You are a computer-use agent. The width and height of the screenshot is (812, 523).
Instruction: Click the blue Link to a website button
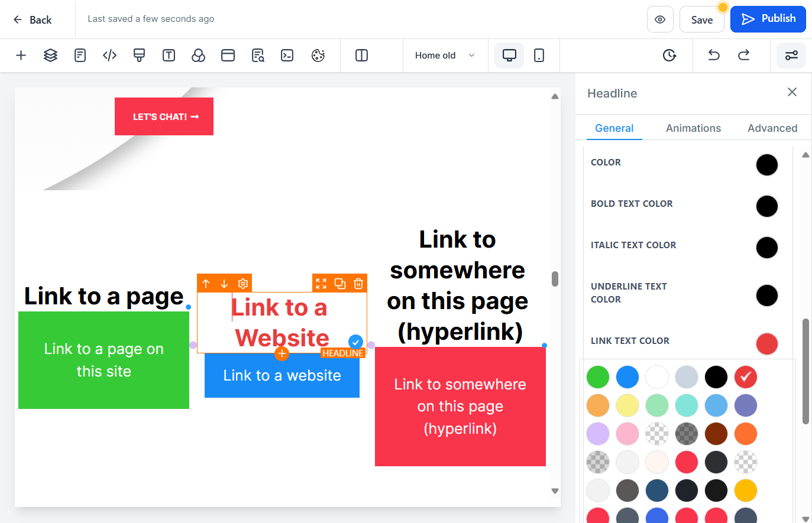(282, 375)
